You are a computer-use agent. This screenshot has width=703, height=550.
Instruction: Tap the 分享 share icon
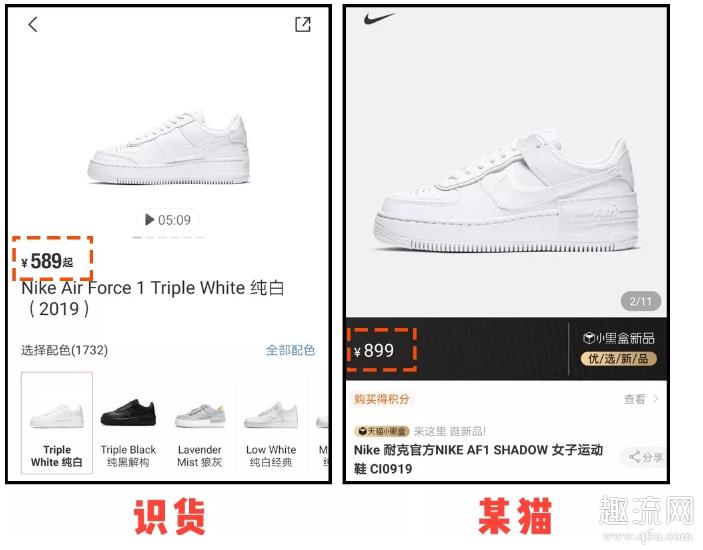click(x=645, y=457)
